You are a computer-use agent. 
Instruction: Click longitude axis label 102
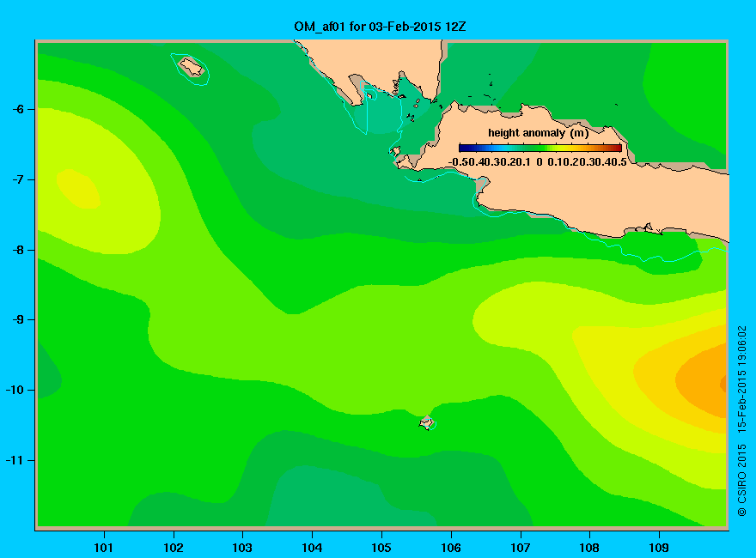[x=173, y=548]
